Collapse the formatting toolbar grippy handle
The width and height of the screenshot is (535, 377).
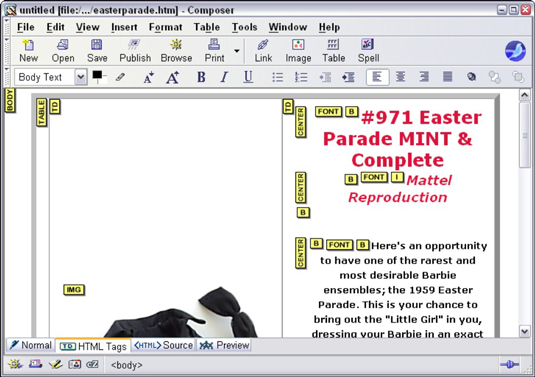(x=7, y=77)
